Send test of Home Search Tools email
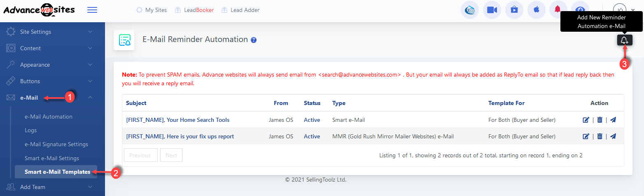Image resolution: width=644 pixels, height=196 pixels. coord(613,120)
